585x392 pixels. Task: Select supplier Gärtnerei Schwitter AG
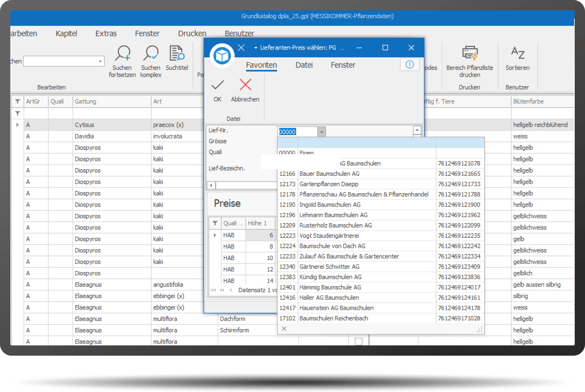pyautogui.click(x=380, y=266)
